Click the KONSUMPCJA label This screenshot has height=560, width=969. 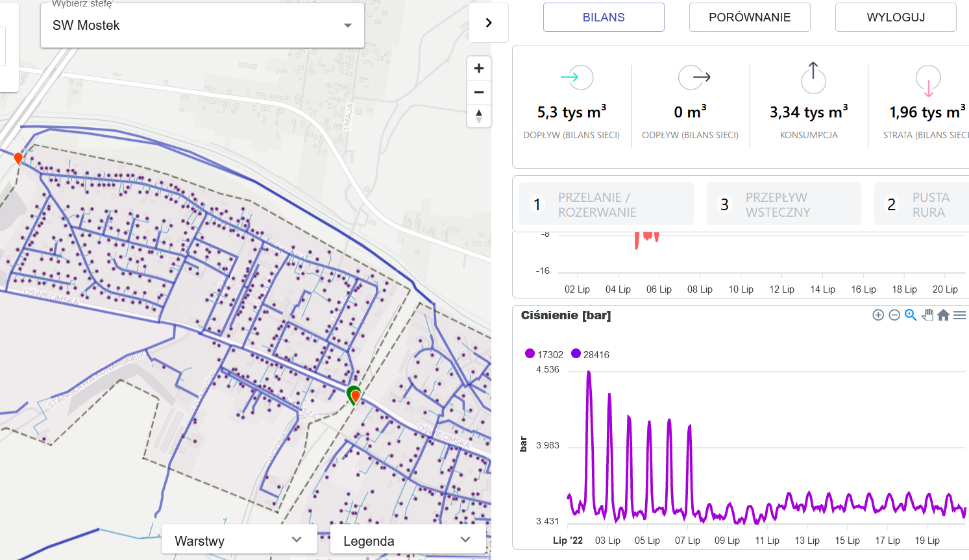coord(809,135)
